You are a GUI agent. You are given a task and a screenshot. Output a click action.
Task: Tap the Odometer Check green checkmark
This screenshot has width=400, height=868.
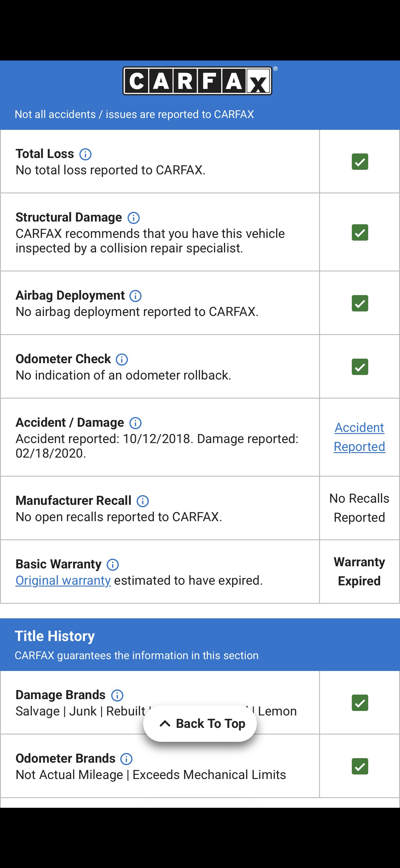pos(360,367)
